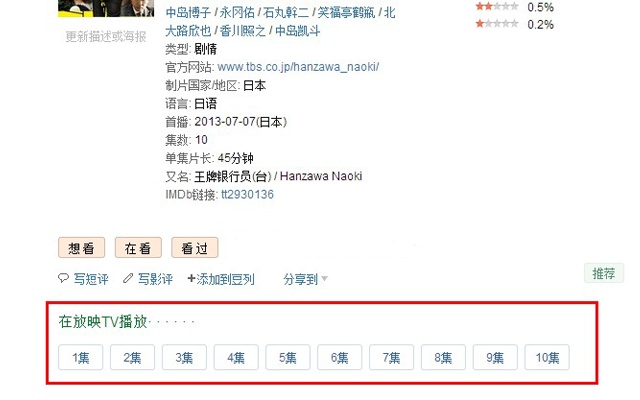
Task: Open the official website tbs.co.jp link
Action: click(x=298, y=67)
